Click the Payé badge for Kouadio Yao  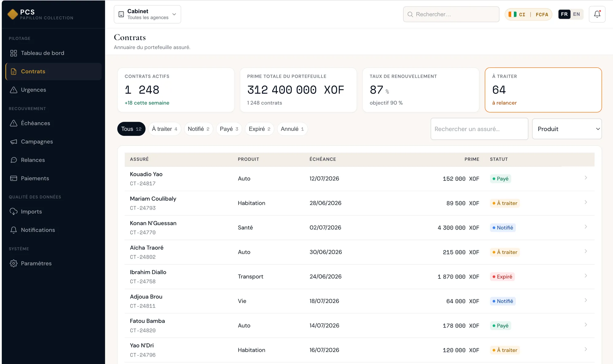point(500,179)
